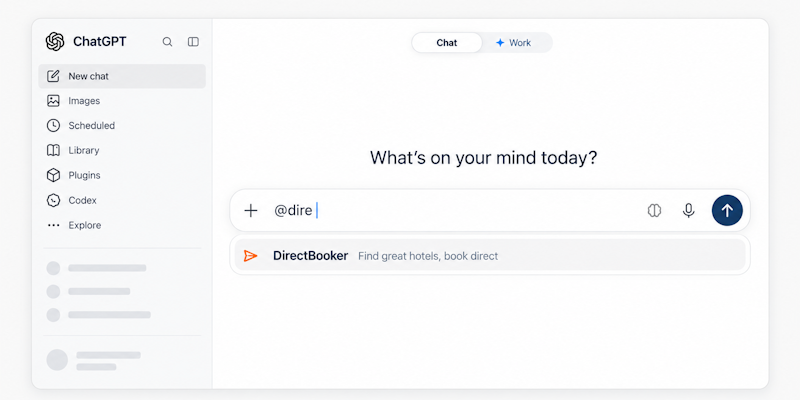Send message with the up-arrow button
Viewport: 800px width, 400px height.
[727, 210]
